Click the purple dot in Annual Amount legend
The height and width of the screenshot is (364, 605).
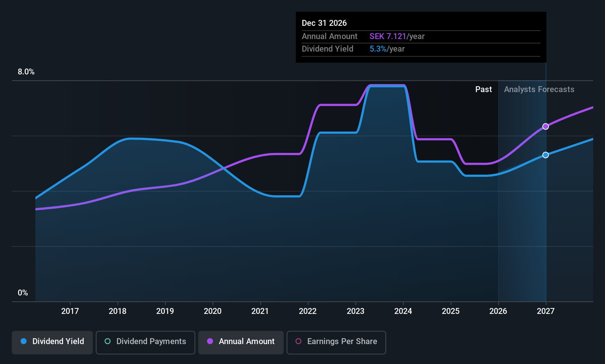[210, 341]
